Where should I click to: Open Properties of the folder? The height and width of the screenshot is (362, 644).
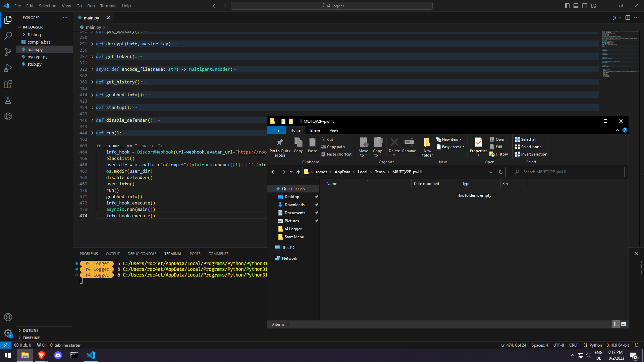point(478,146)
